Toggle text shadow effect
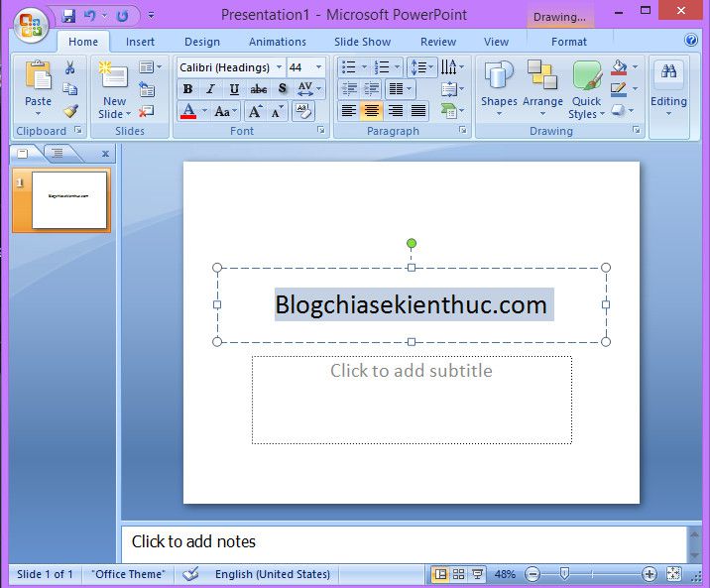The height and width of the screenshot is (588, 710). click(x=282, y=88)
